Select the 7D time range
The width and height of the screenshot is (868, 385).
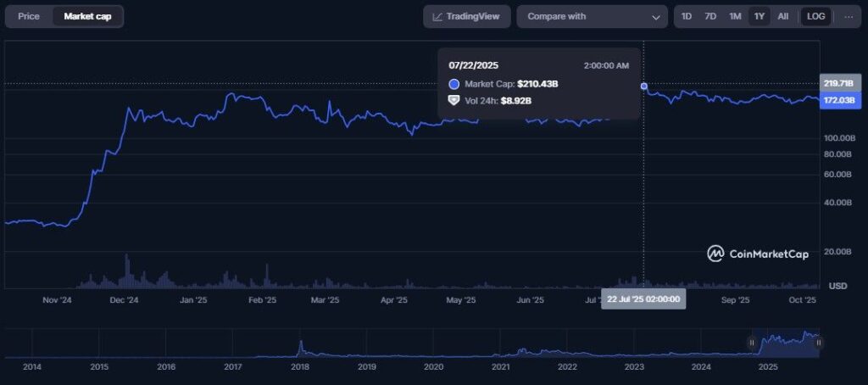click(x=710, y=16)
